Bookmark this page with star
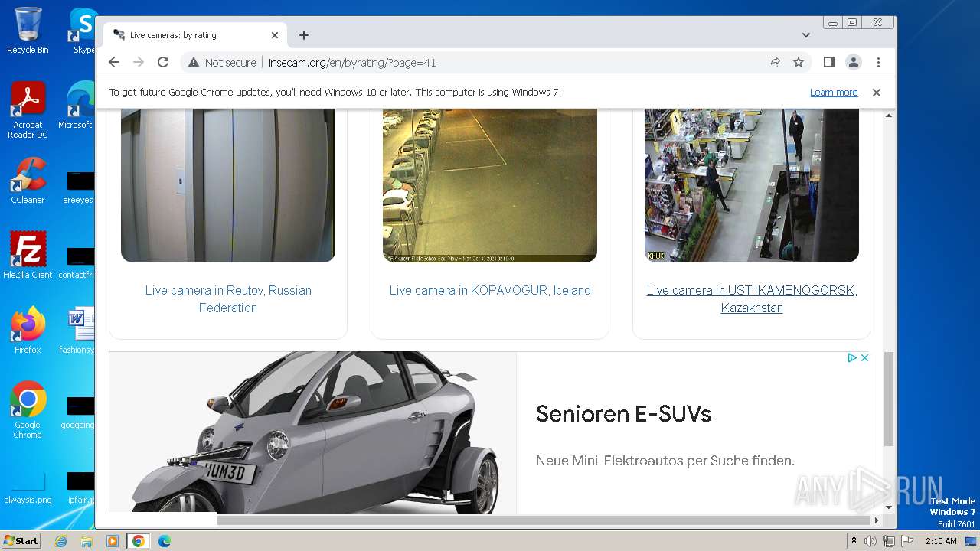 coord(799,62)
